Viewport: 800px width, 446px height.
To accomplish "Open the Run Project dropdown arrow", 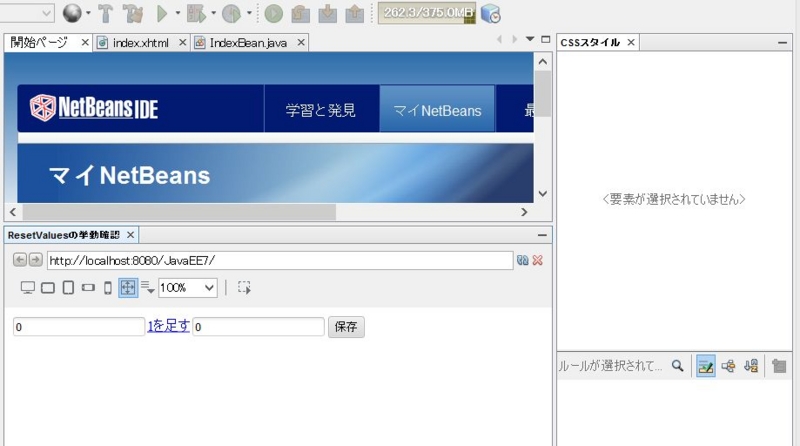I will pos(178,13).
